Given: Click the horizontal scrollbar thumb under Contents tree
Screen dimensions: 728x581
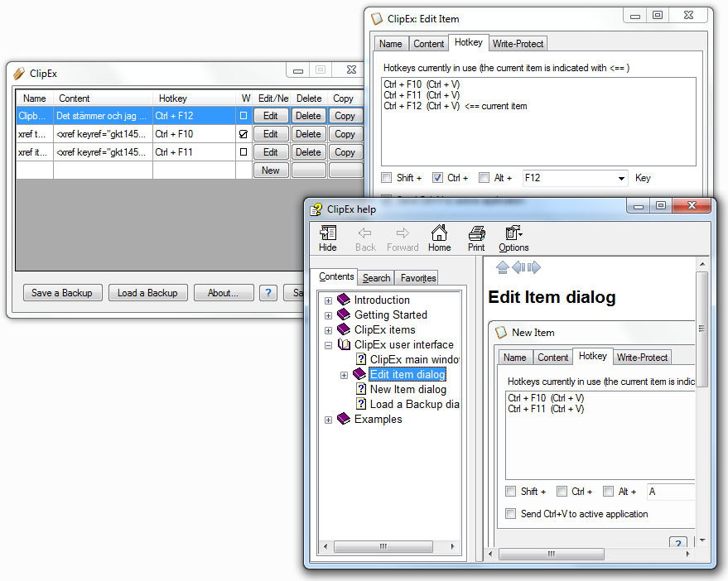Looking at the screenshot, I should click(383, 546).
